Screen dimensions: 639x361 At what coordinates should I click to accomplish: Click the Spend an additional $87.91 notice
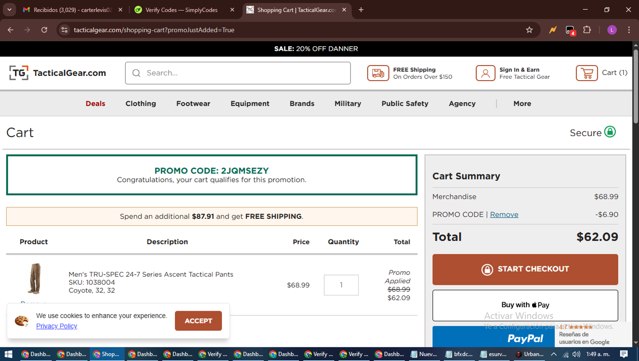(x=212, y=216)
